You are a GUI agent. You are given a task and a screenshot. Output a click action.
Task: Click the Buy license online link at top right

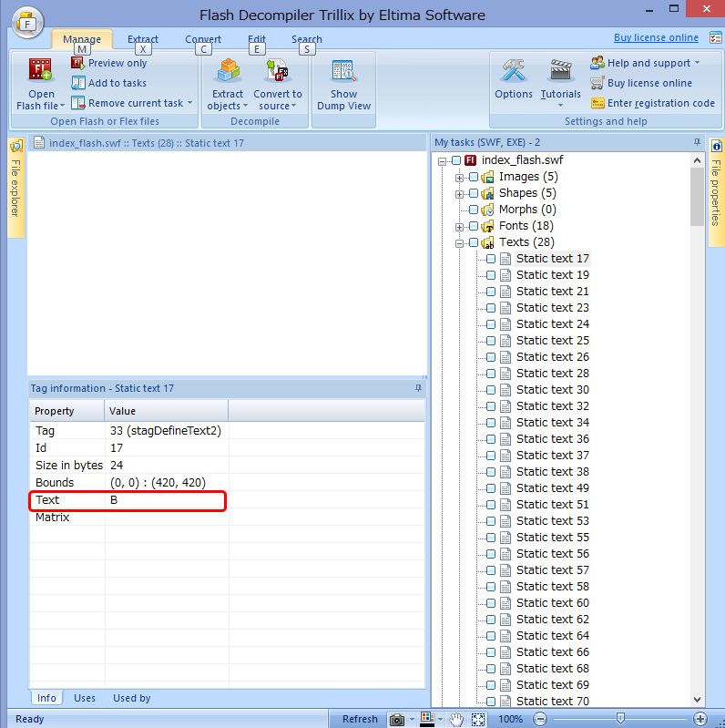[x=656, y=37]
